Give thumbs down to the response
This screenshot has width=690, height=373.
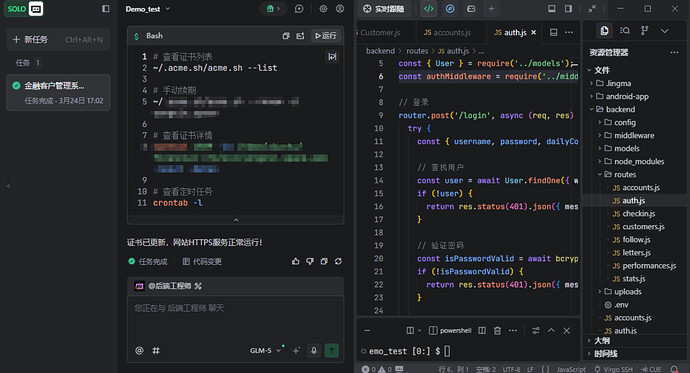[x=310, y=261]
